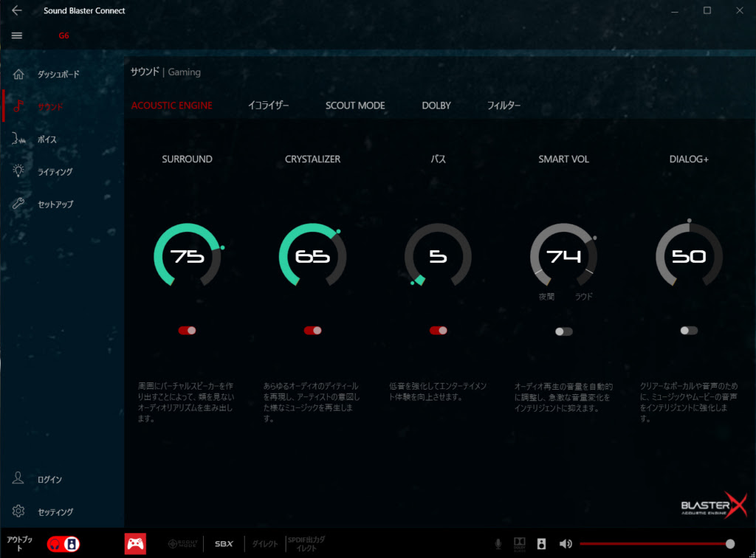756x558 pixels.
Task: Adjust the バス dial showing 5
Action: [x=439, y=256]
